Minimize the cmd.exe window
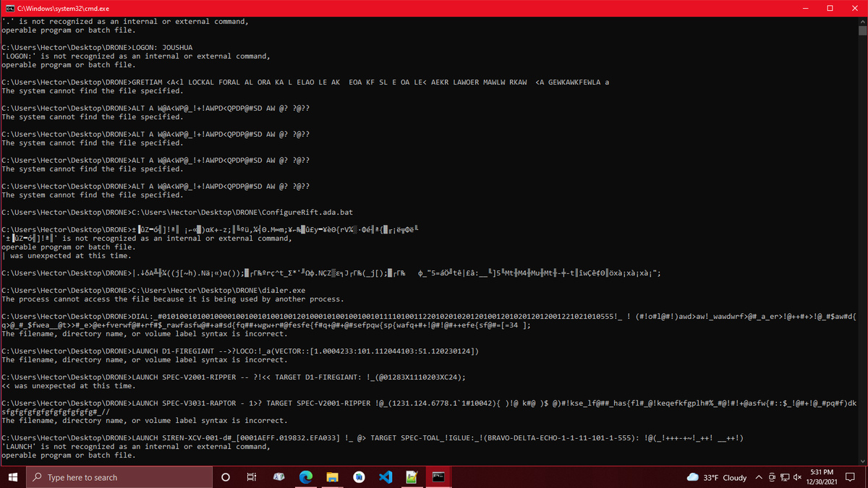Screen dimensions: 868x488 [x=804, y=7]
